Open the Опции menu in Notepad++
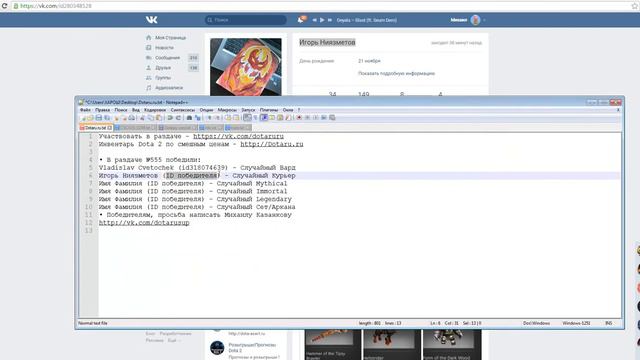This screenshot has height=360, width=640. 206,110
